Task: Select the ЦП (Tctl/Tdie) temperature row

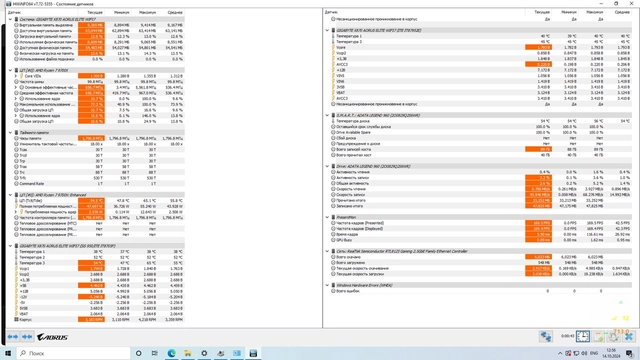Action: [98, 201]
